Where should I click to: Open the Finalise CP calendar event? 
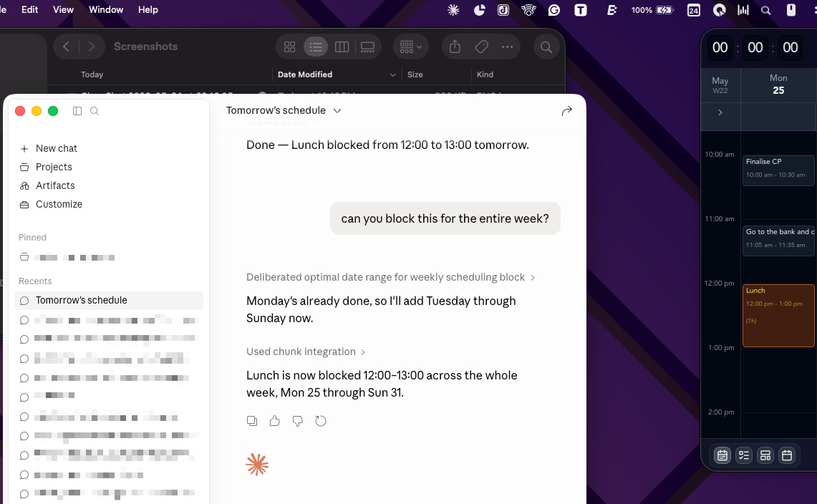click(778, 170)
